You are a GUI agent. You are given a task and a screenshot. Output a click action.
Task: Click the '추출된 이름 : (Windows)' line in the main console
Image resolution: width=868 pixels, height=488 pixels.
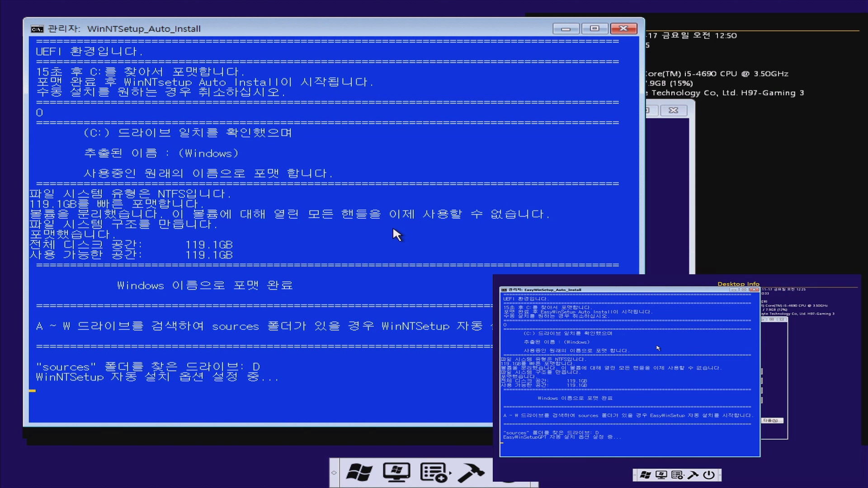click(161, 153)
